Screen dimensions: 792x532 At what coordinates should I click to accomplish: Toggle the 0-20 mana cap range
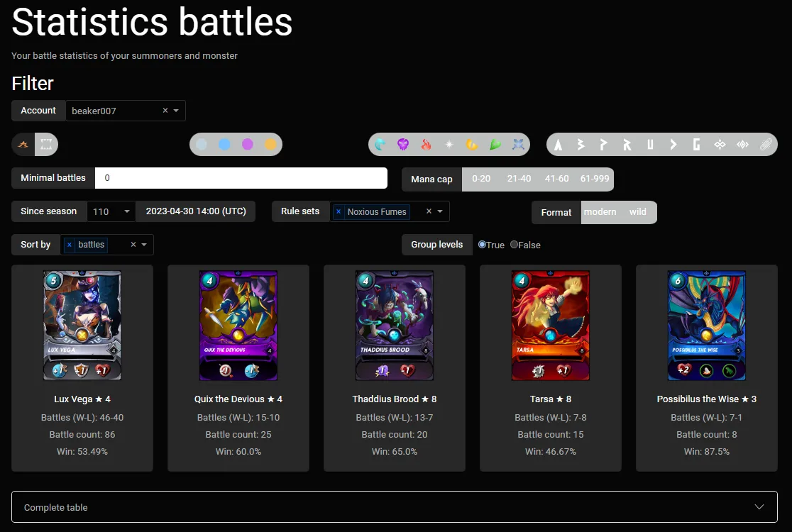pos(481,179)
